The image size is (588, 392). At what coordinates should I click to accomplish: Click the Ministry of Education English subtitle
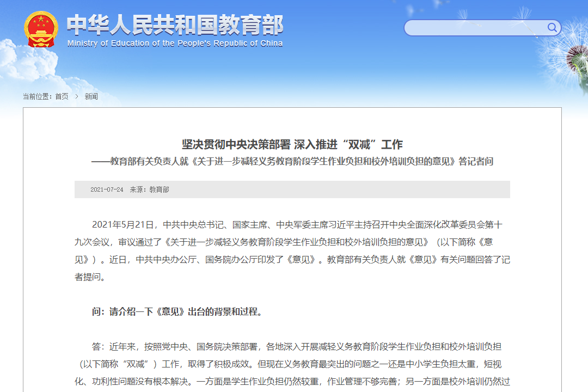pos(175,44)
